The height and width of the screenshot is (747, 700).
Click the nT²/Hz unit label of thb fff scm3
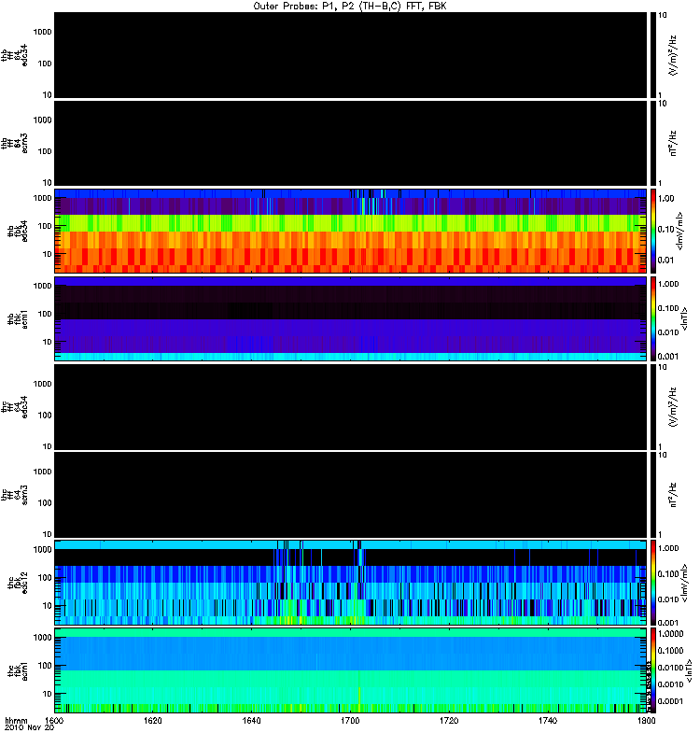click(672, 144)
